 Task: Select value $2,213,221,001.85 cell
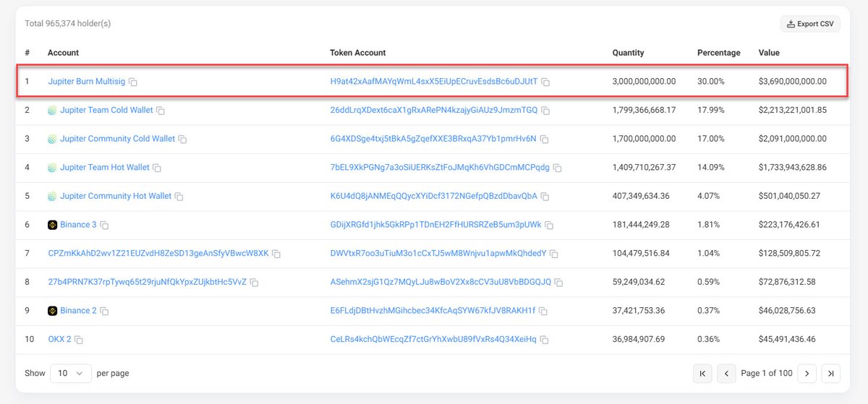coord(792,110)
